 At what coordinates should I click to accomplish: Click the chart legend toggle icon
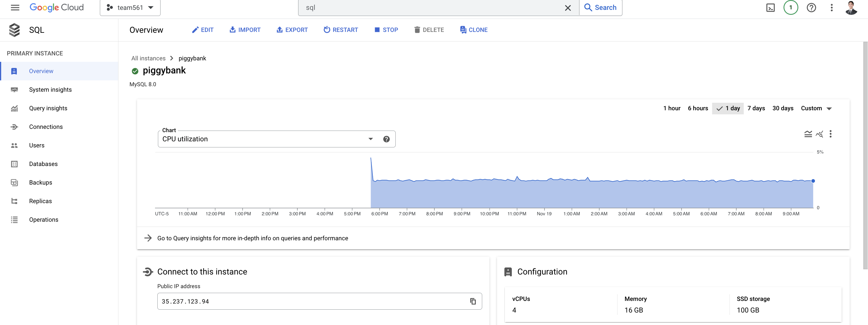click(x=808, y=134)
